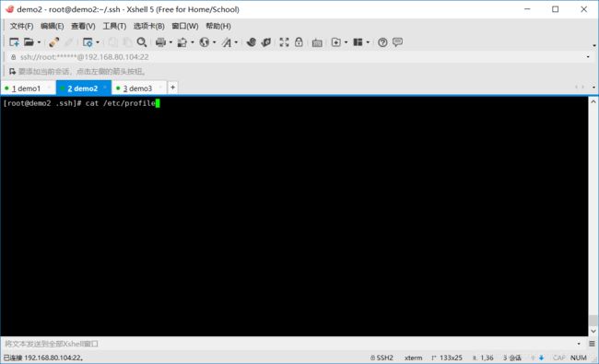Open the Open Session folder dropdown arrow

[39, 42]
